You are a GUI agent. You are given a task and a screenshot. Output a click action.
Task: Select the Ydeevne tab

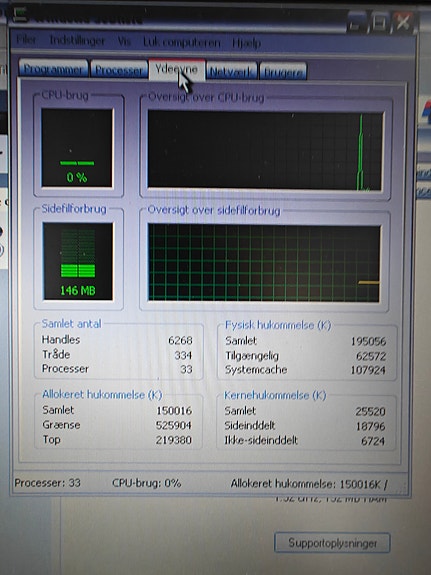176,69
